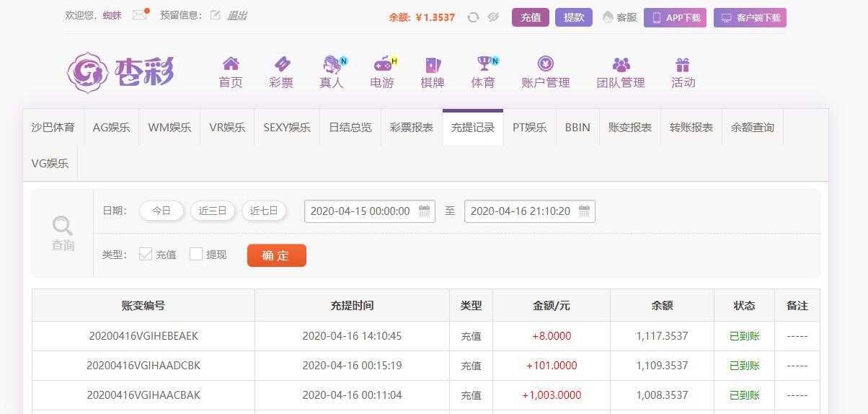Open the 活动 gift box icon
868x414 pixels.
(x=683, y=64)
